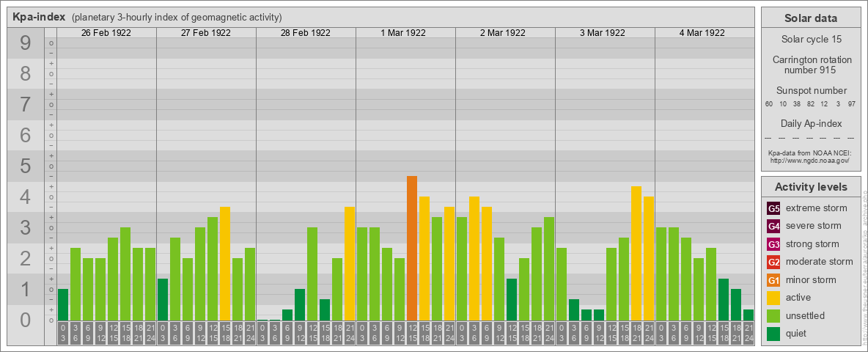
Task: Click the 'minor storm' legend label
Action: coord(811,279)
